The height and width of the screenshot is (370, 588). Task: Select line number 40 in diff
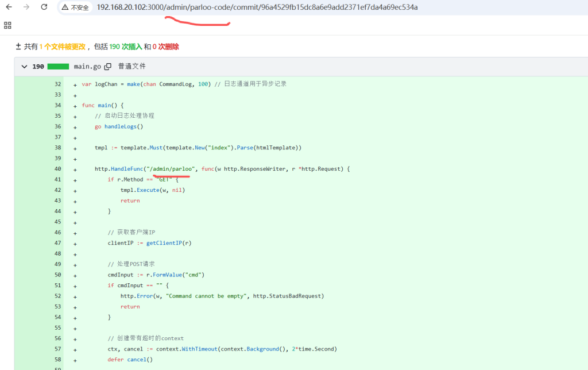coord(57,169)
